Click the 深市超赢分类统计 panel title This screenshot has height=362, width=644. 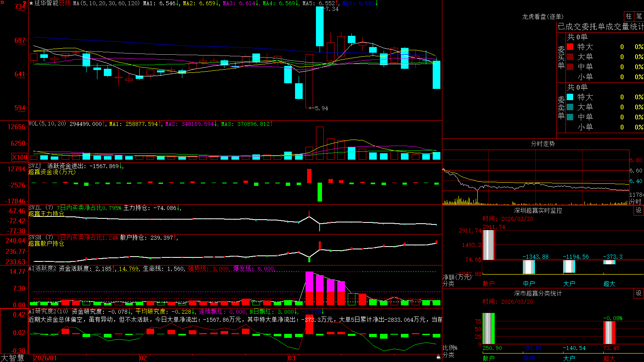[x=538, y=293]
